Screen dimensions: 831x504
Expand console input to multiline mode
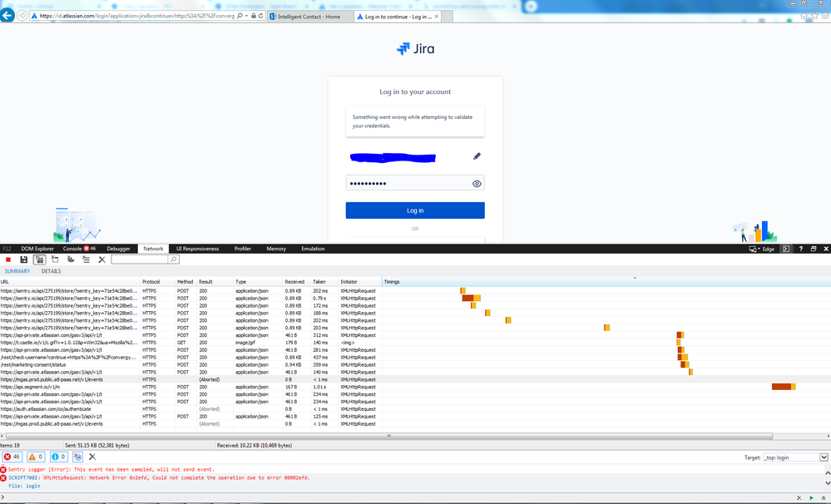pyautogui.click(x=824, y=497)
